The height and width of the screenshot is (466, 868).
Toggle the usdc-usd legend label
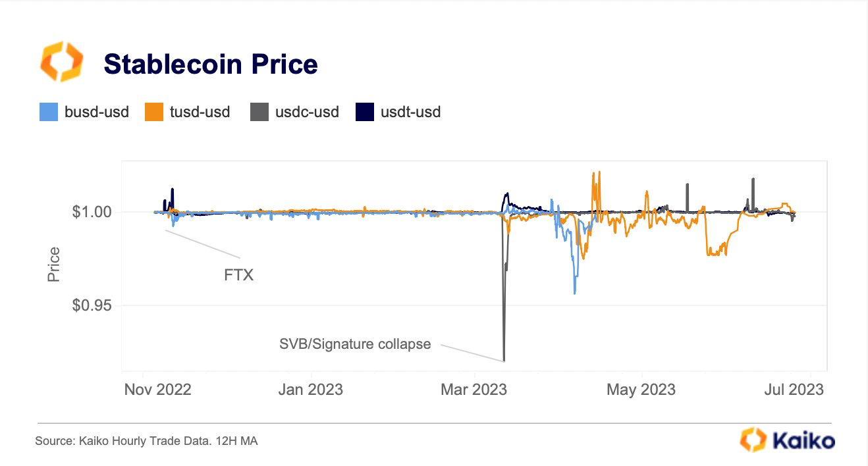(x=306, y=113)
